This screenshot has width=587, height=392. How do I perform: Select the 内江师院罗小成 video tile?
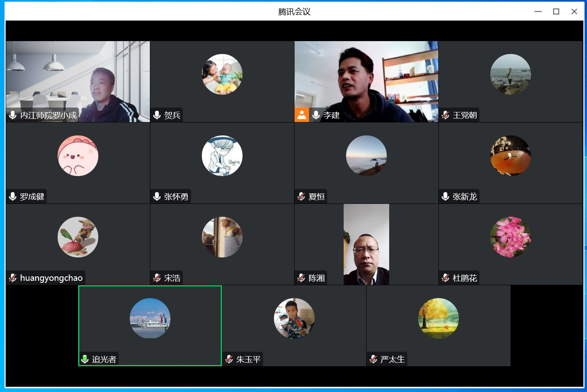coord(78,81)
